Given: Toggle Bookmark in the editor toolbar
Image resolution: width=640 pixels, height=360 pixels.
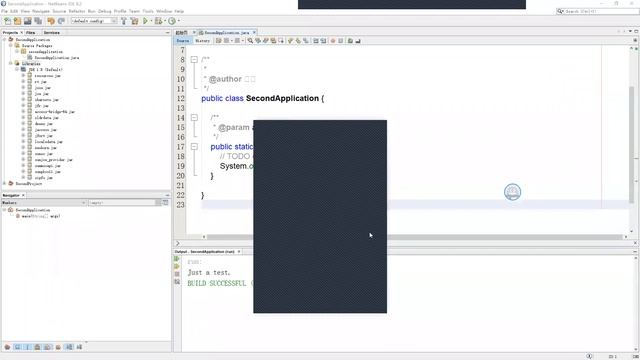Looking at the screenshot, I should (306, 41).
